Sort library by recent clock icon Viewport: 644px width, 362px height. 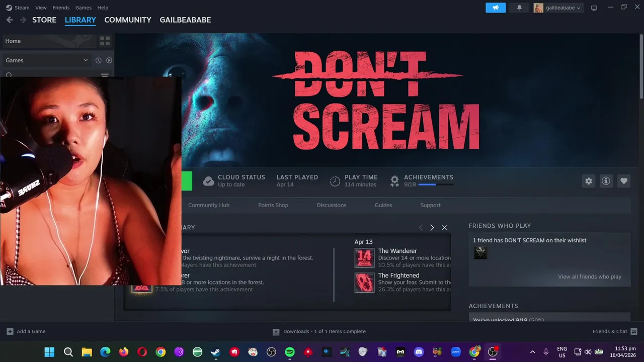pyautogui.click(x=99, y=60)
